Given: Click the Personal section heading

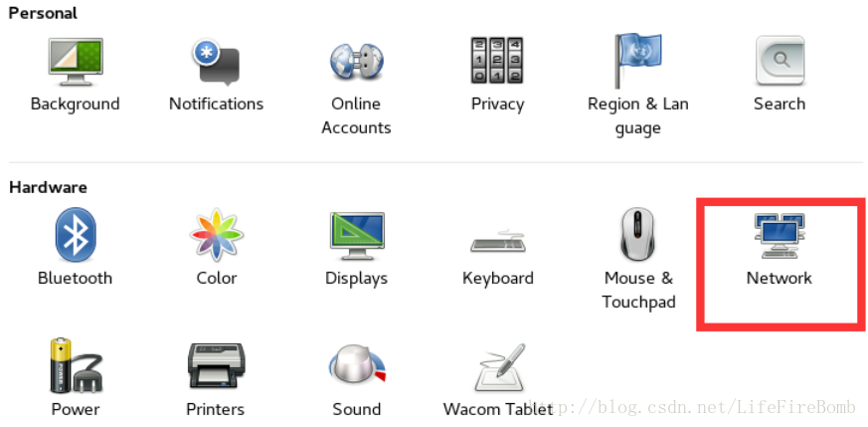Looking at the screenshot, I should click(x=43, y=13).
